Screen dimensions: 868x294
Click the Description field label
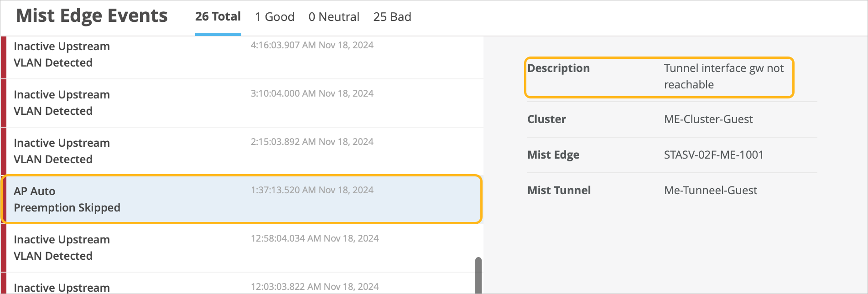(558, 68)
